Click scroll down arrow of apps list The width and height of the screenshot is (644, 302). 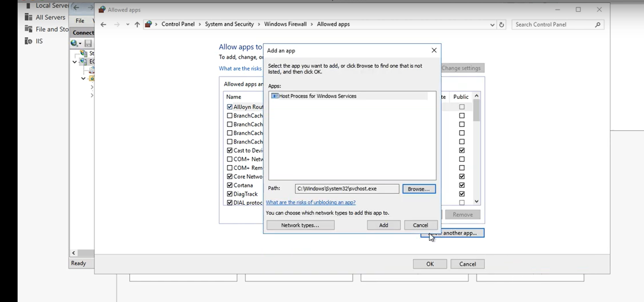[x=476, y=201]
